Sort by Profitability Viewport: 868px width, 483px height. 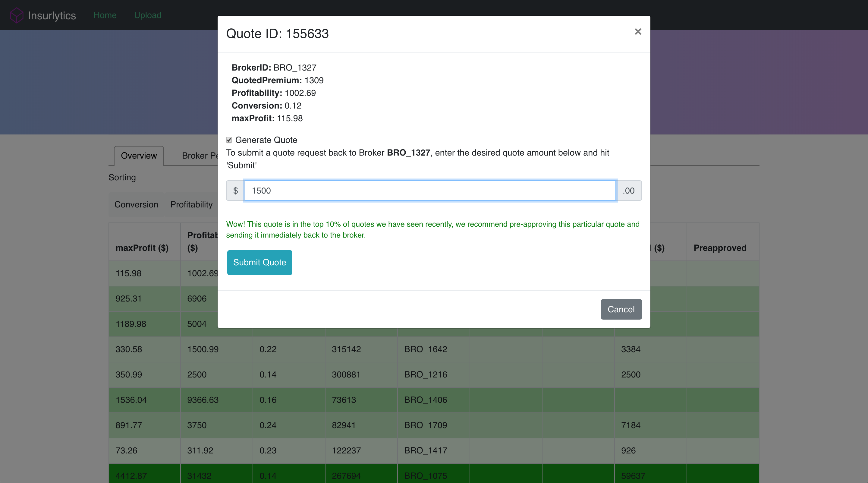(191, 205)
